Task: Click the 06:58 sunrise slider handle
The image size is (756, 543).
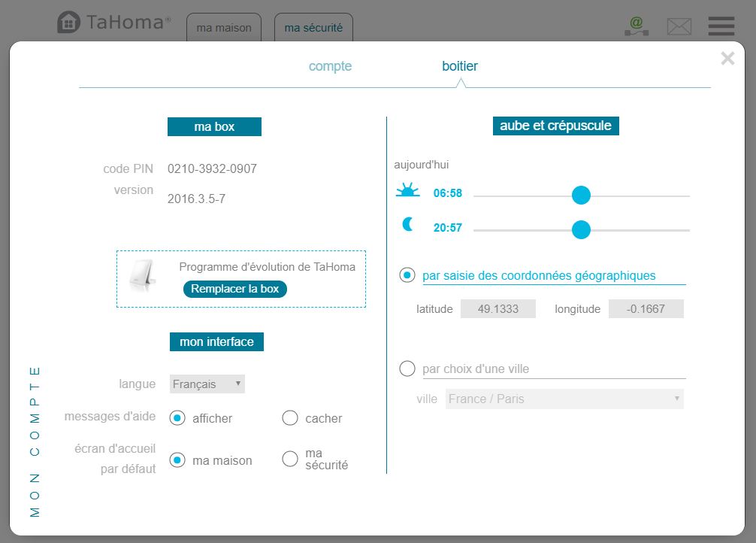Action: point(581,196)
